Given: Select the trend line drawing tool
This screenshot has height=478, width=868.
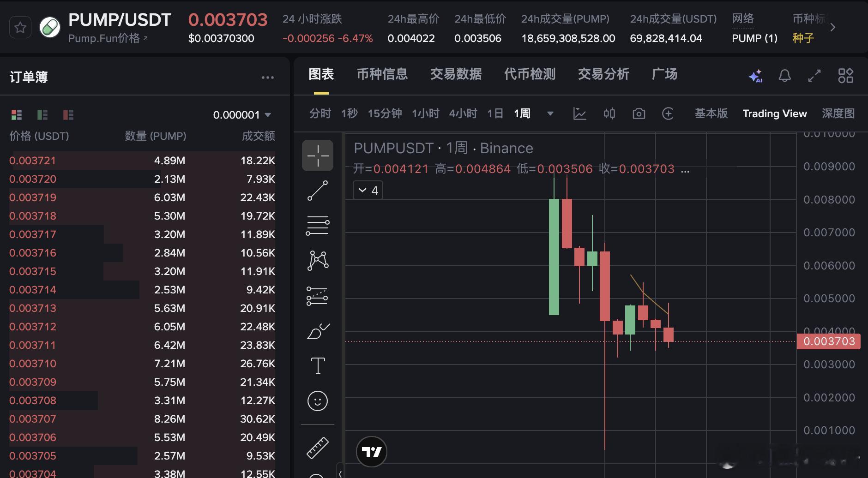Looking at the screenshot, I should tap(318, 191).
